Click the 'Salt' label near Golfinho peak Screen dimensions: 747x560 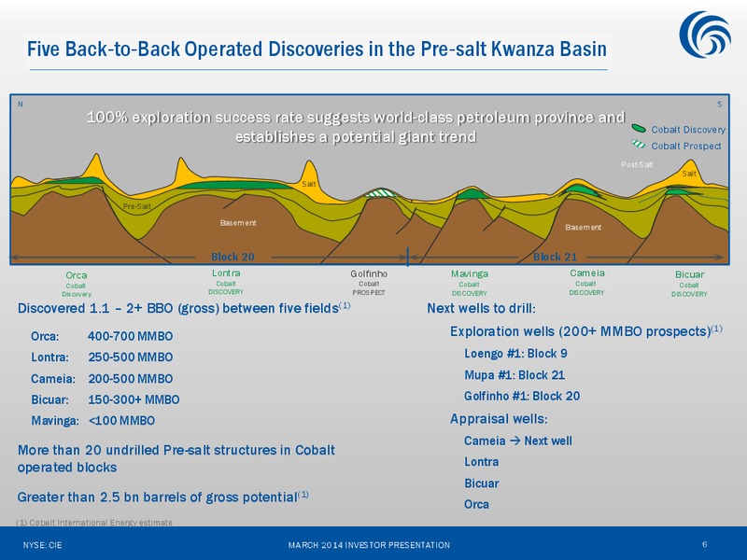[309, 184]
